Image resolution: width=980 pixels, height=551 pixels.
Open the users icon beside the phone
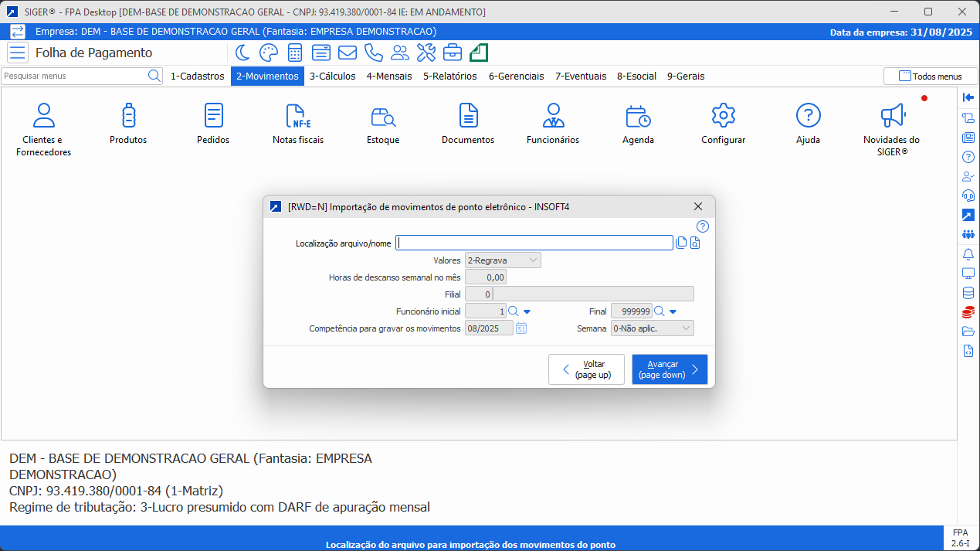tap(400, 53)
